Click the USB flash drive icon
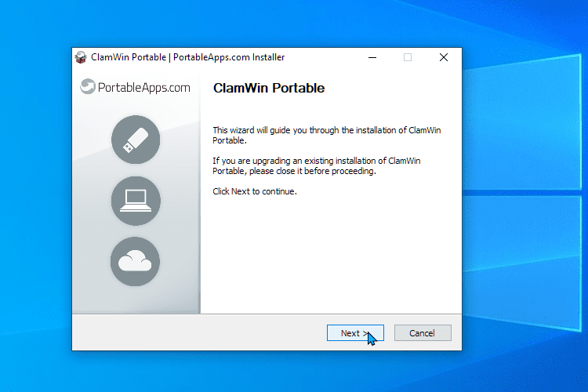Viewport: 588px width, 392px height. pos(136,140)
